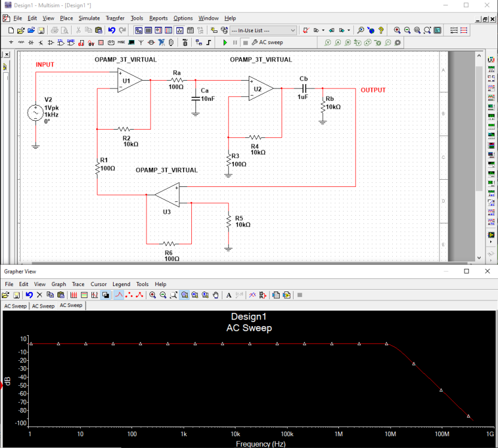Expand the In-Use List dropdown
498x448 pixels.
point(292,30)
